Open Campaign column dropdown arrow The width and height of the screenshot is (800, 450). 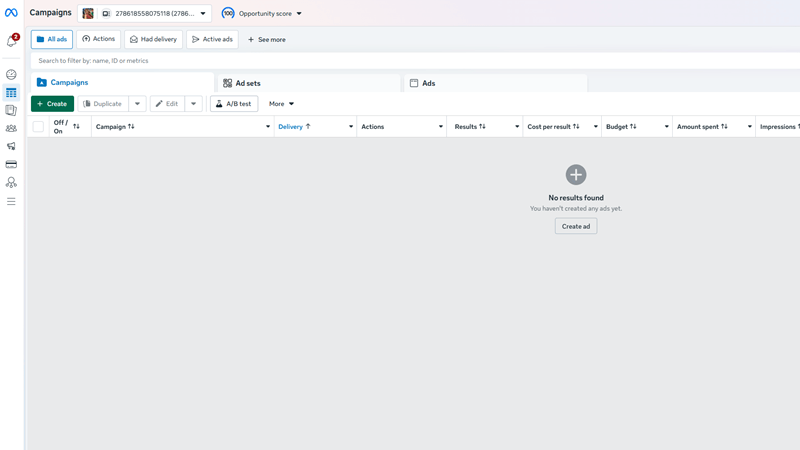coord(268,127)
